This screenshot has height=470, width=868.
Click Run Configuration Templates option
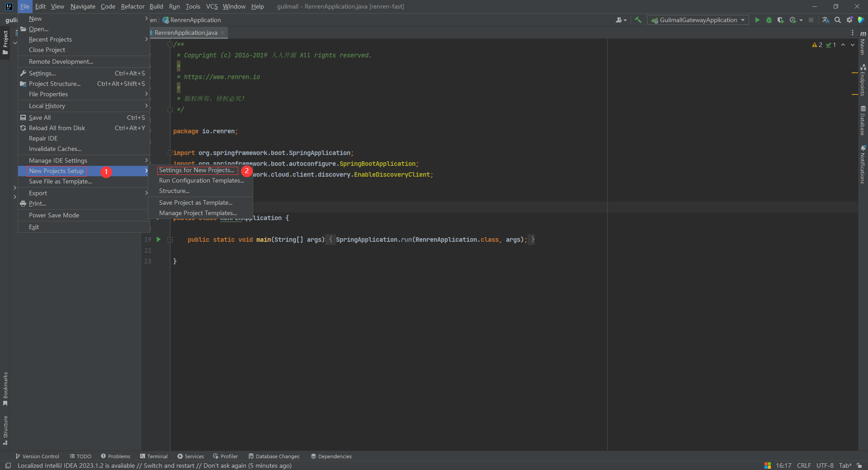(201, 181)
